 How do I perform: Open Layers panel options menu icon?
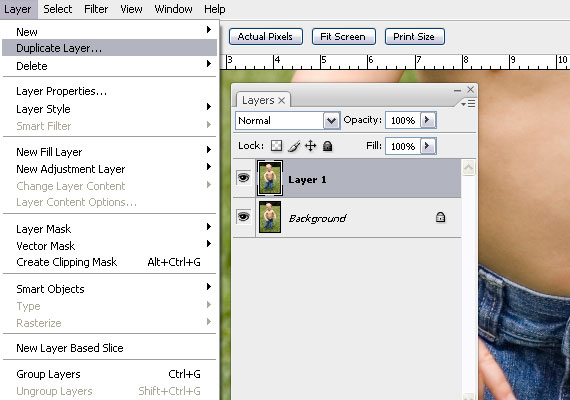(468, 104)
